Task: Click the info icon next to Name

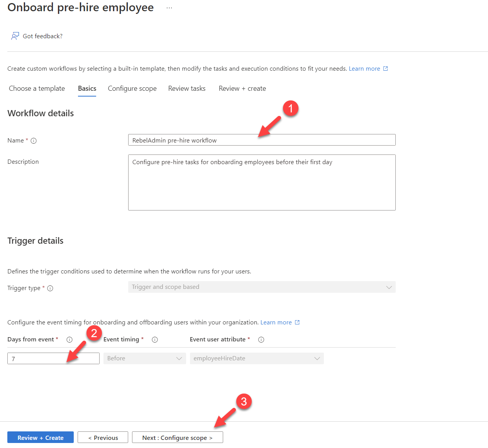Action: pyautogui.click(x=34, y=141)
